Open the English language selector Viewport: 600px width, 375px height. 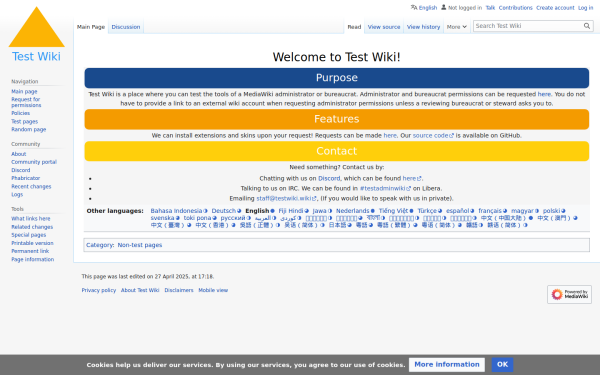point(424,8)
